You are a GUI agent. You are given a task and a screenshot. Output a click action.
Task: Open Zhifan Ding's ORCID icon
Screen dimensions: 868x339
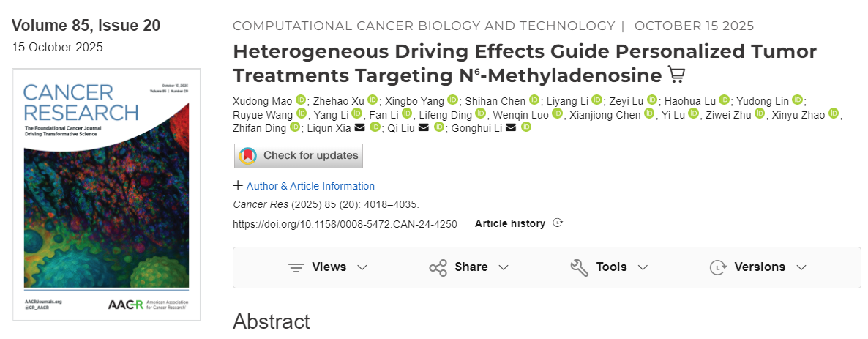point(295,127)
